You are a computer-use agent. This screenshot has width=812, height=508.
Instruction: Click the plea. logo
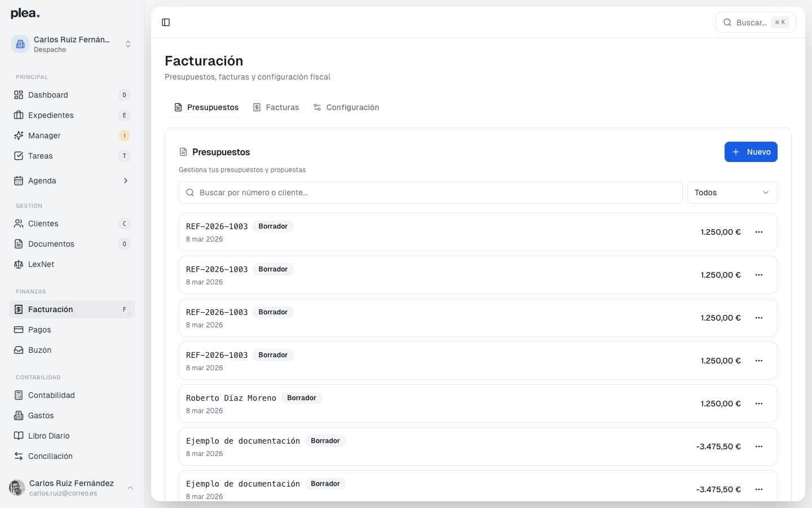click(x=25, y=14)
